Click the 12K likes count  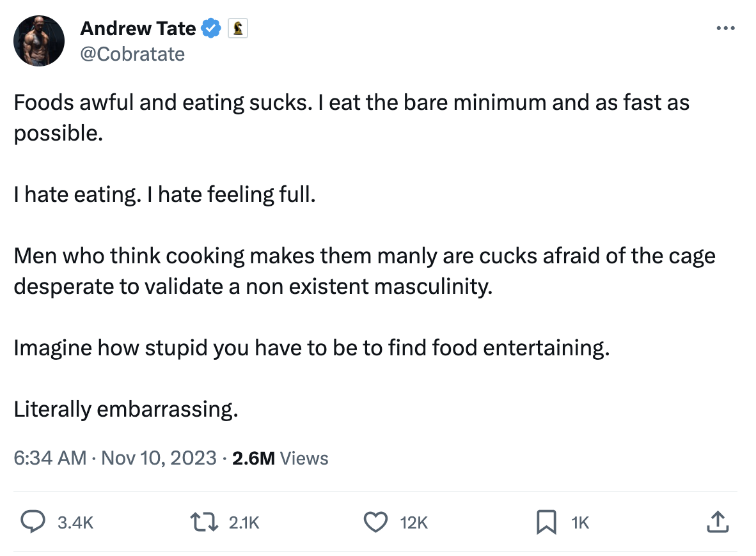(413, 523)
